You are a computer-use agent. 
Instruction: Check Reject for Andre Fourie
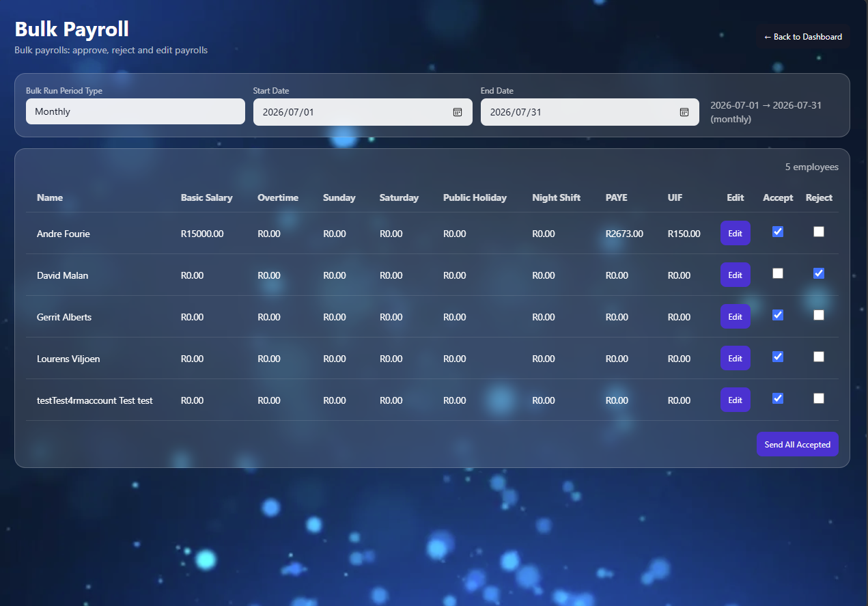pyautogui.click(x=819, y=232)
